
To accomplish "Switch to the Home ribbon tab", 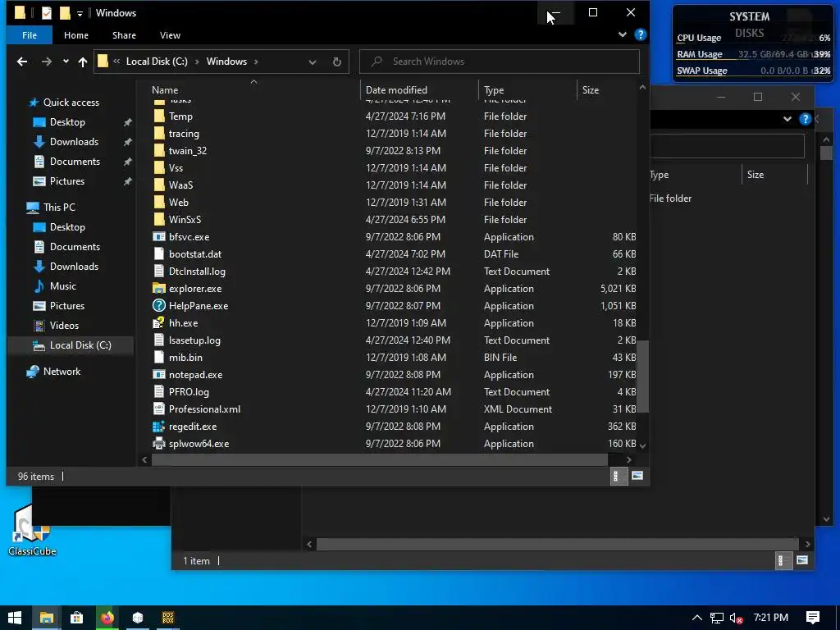I will click(x=76, y=35).
